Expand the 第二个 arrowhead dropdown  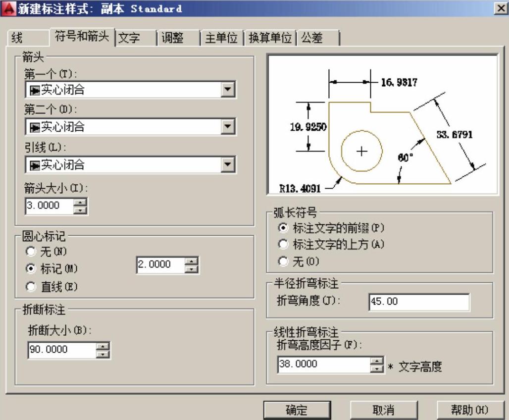coord(228,127)
